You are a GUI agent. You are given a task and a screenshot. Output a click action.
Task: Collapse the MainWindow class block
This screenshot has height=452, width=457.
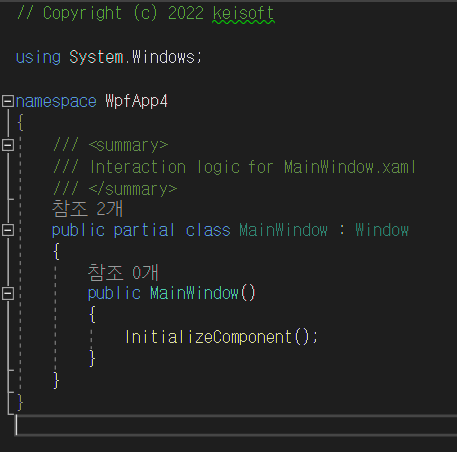coord(8,230)
